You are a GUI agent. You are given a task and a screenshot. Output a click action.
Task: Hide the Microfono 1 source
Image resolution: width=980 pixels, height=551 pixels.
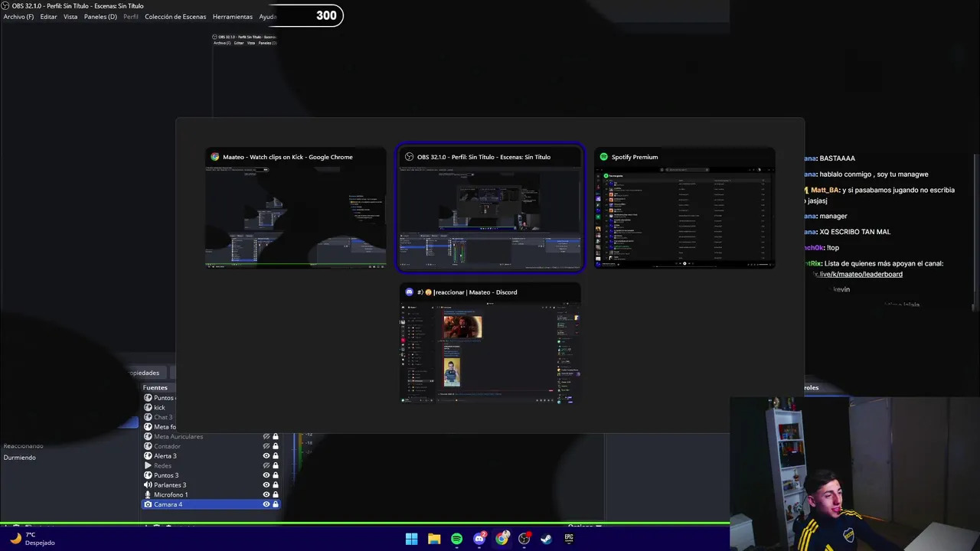click(x=266, y=494)
